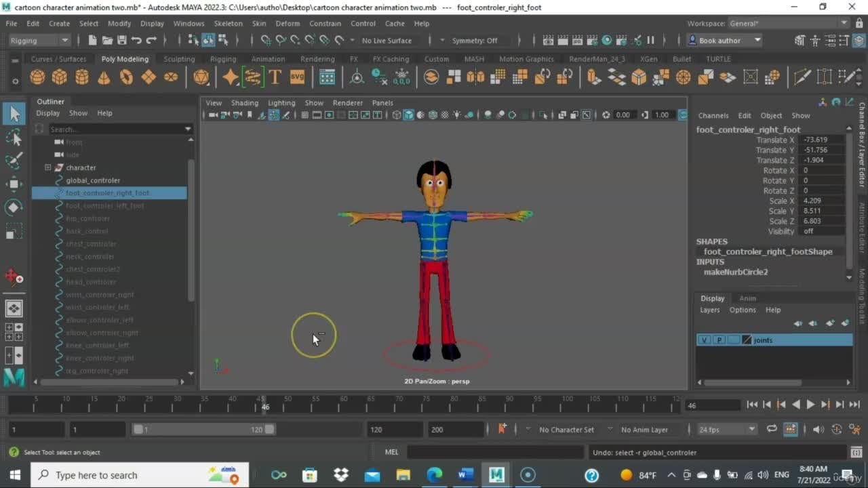Toggle visibility V box of joints layer
The height and width of the screenshot is (488, 868).
(705, 340)
